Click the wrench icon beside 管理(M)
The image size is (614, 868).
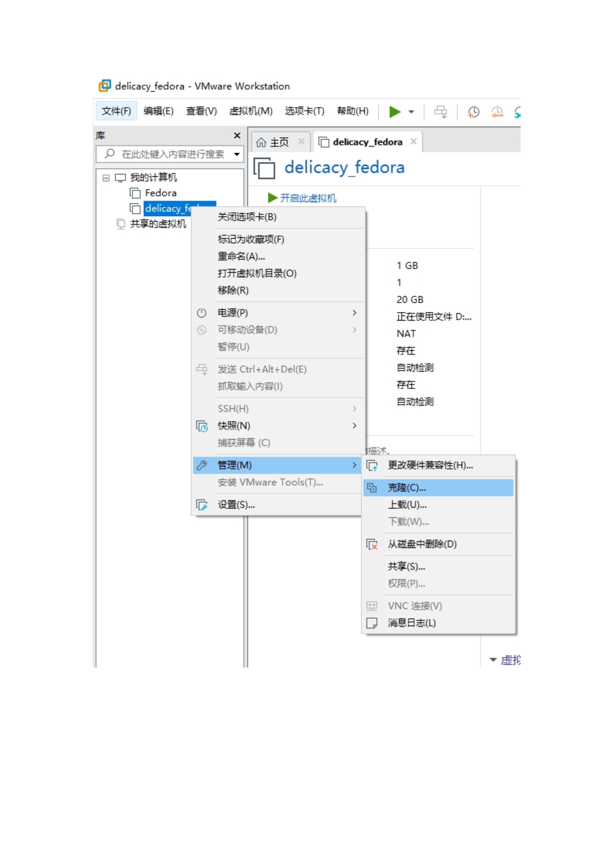(x=202, y=465)
